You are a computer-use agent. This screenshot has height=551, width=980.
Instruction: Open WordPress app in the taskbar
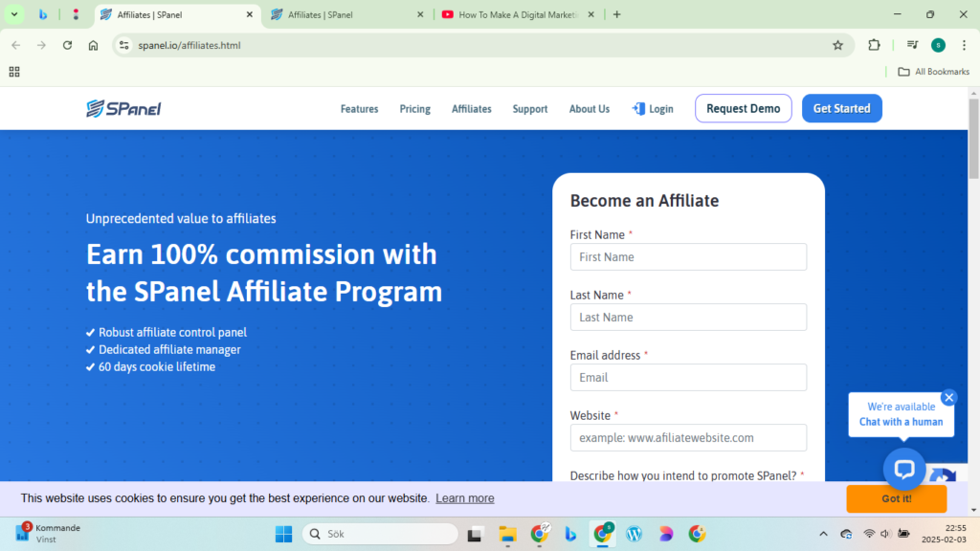(634, 534)
